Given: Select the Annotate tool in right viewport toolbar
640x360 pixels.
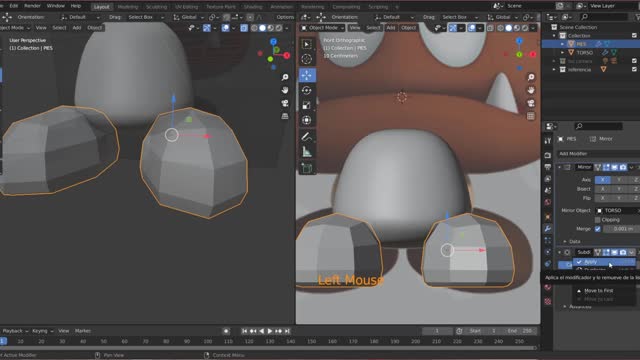Looking at the screenshot, I should point(307,137).
